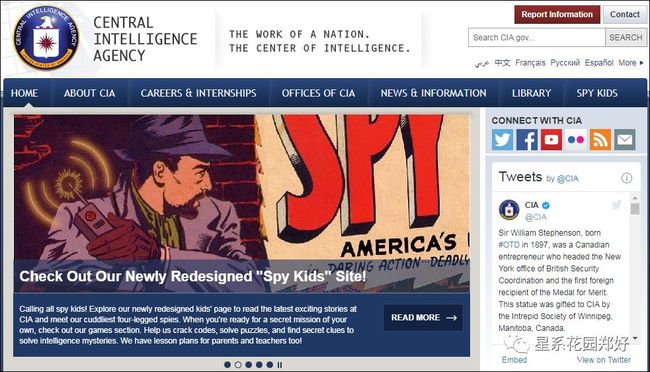Open CAREERS & INTERNSHIPS menu
The height and width of the screenshot is (372, 650).
[x=198, y=93]
